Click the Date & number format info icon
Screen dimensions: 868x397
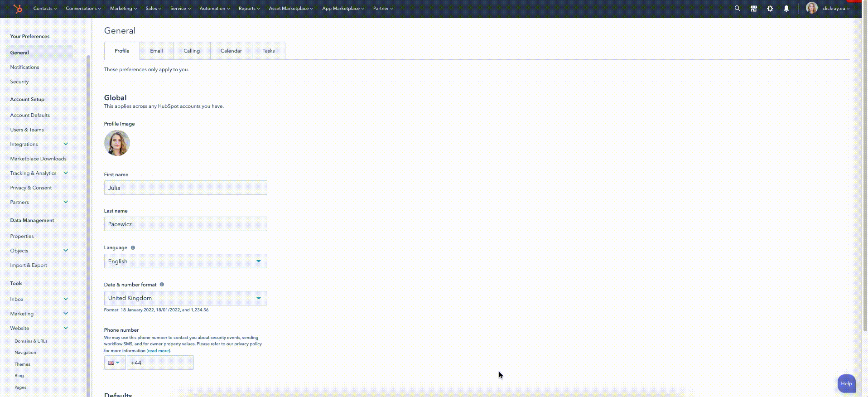click(x=162, y=285)
